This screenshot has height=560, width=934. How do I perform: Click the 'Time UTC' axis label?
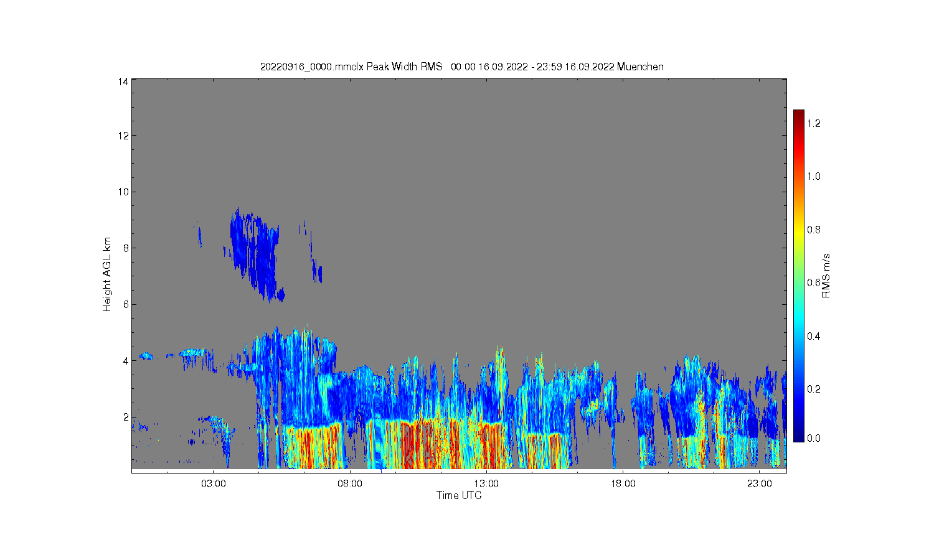[459, 496]
